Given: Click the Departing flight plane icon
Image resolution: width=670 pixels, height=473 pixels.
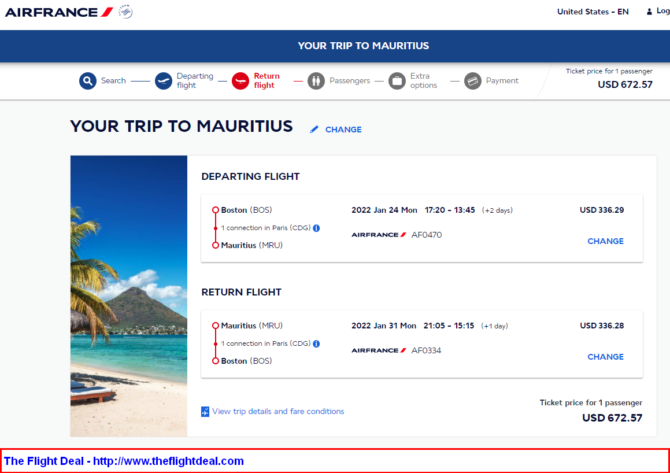Looking at the screenshot, I should [x=163, y=81].
